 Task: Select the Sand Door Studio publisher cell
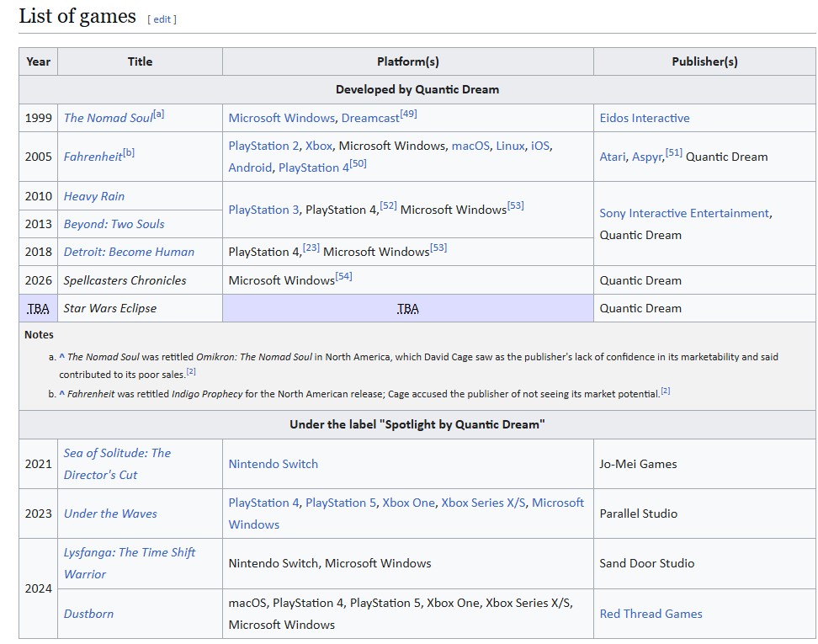(704, 564)
